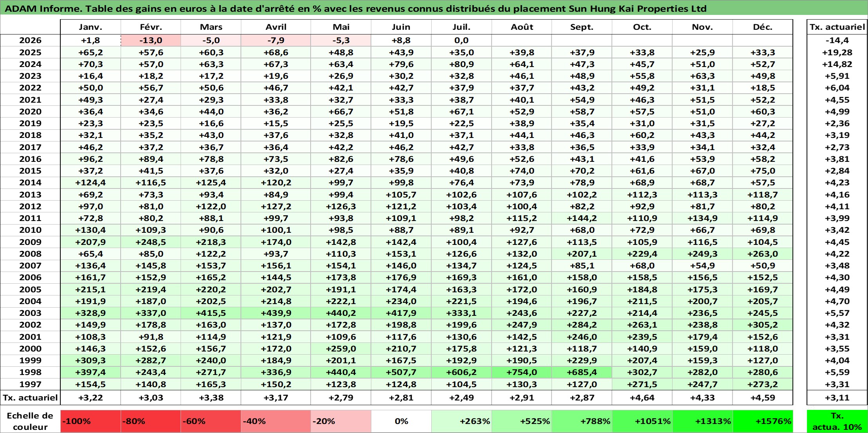Click the +3,11 overall actuarial rate cell
Screen dimensions: 868x433
(837, 398)
